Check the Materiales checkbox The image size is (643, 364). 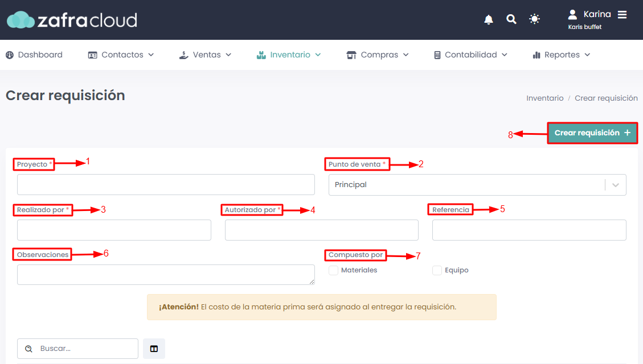pos(333,270)
